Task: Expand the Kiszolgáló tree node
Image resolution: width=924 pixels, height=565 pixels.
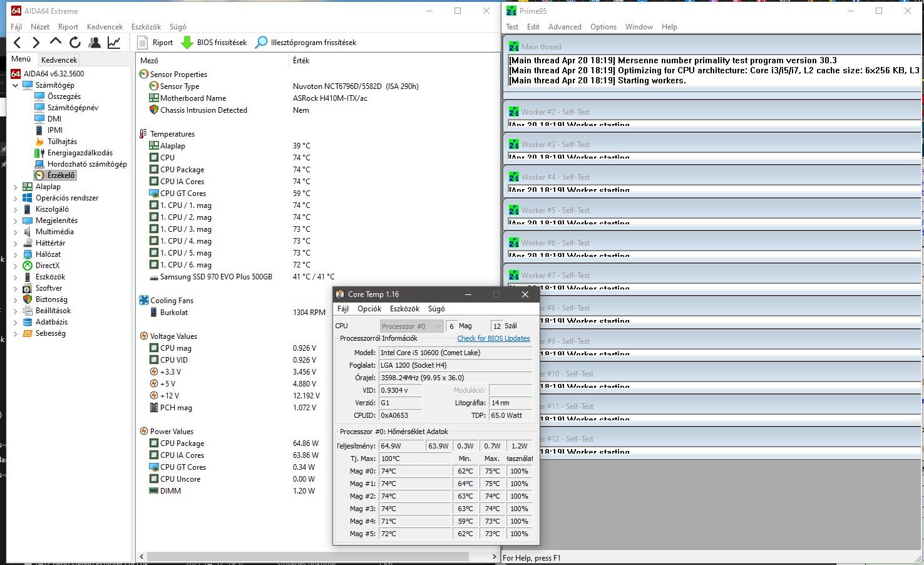Action: point(16,209)
